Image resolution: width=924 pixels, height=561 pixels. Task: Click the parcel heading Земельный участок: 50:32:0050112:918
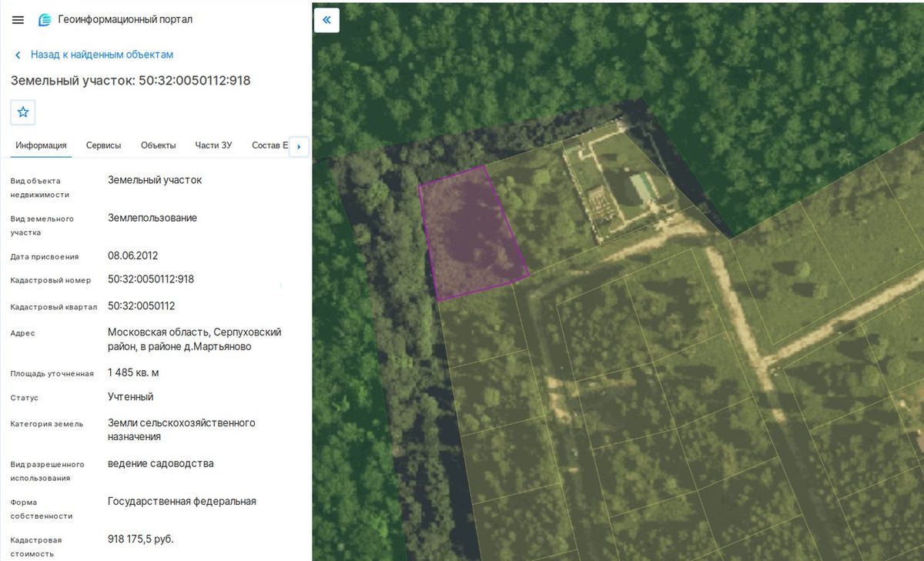pos(130,81)
